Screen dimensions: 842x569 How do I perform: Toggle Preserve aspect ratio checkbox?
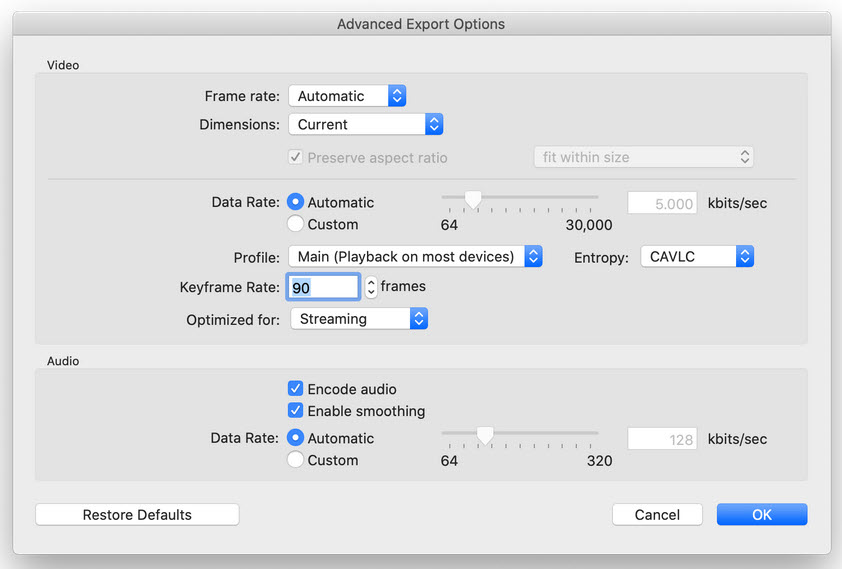tap(296, 157)
